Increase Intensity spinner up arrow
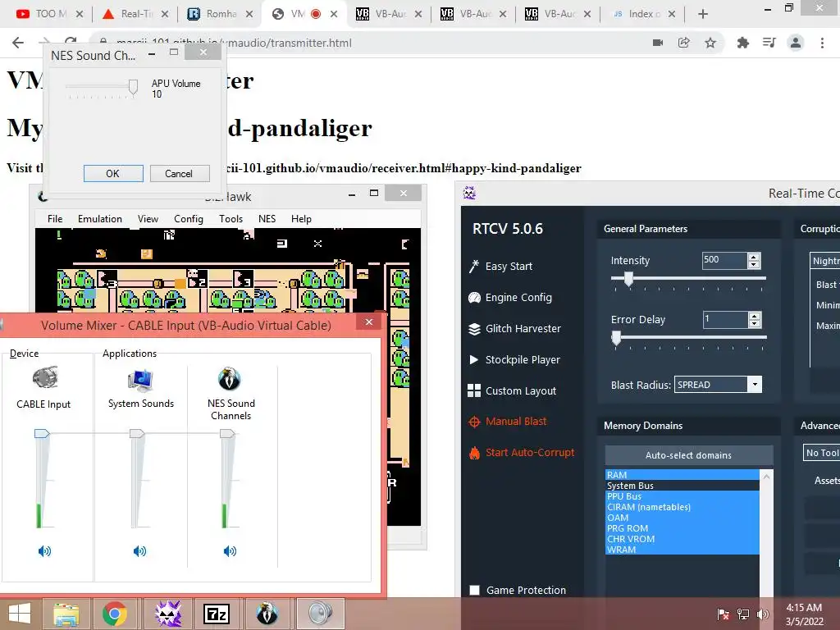The width and height of the screenshot is (840, 630). (754, 257)
